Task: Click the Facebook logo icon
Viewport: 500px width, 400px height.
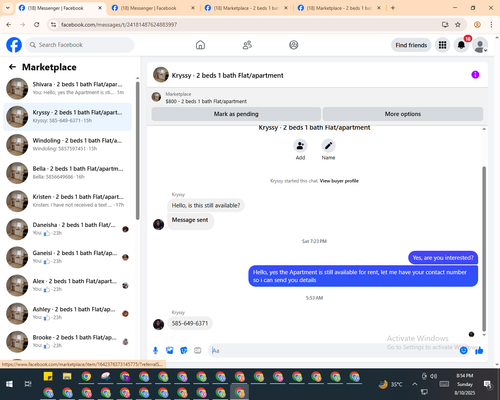Action: click(x=14, y=45)
